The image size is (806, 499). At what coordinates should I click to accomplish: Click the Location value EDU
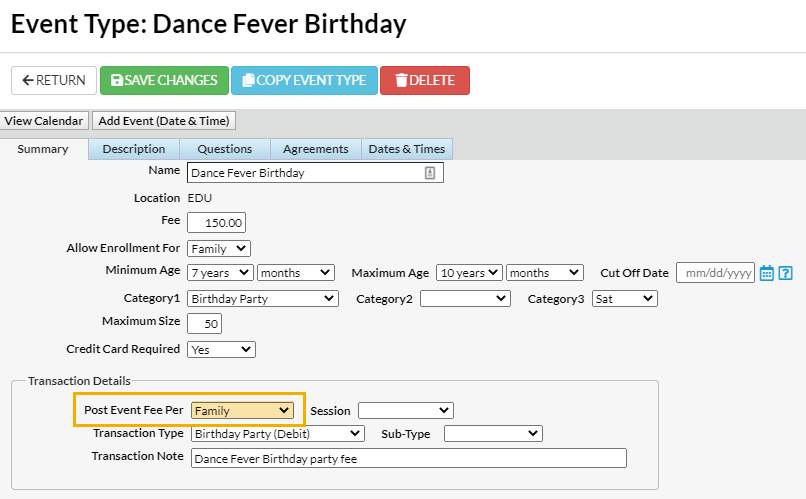199,198
